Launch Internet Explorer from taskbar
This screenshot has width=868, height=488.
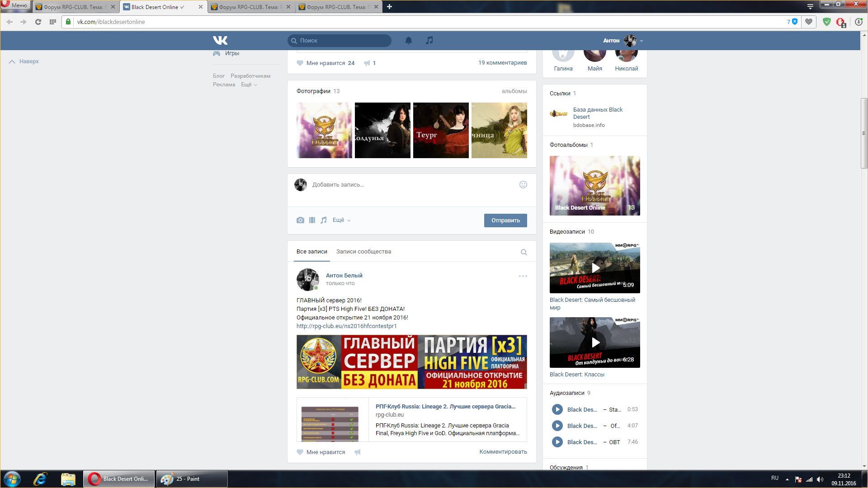point(40,479)
